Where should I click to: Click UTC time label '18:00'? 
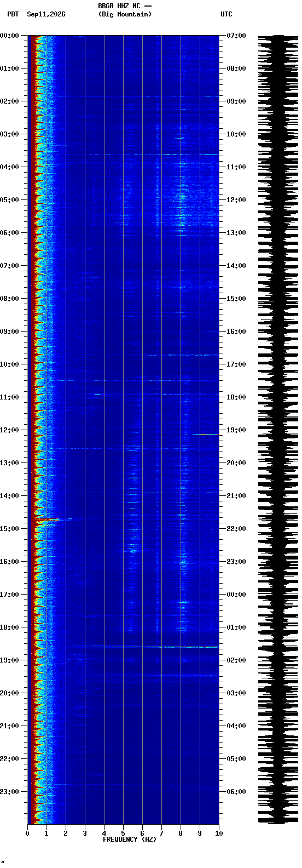click(236, 397)
